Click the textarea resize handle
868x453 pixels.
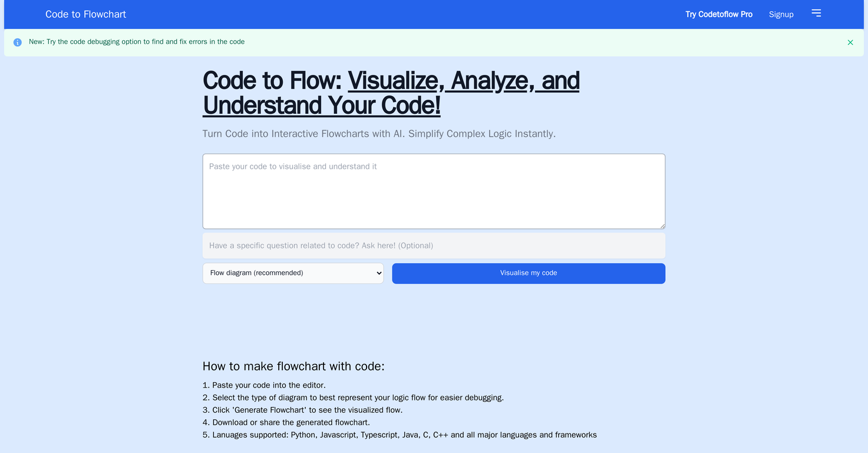(x=662, y=225)
